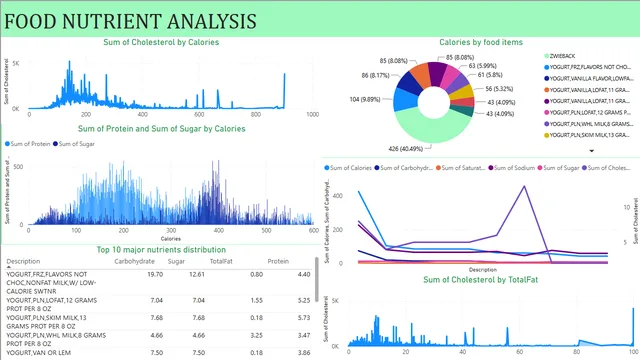The image size is (640, 360).
Task: Click the Sum of Saturat... legend item
Action: 460,168
